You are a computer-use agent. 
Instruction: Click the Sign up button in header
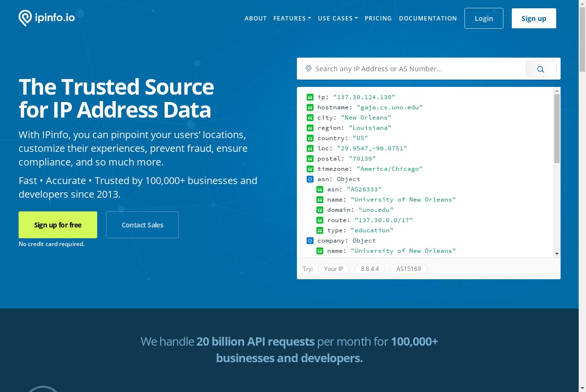pos(534,19)
